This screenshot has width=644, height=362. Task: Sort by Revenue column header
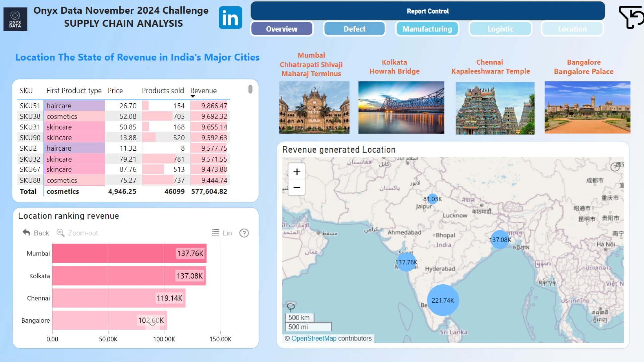pos(203,90)
